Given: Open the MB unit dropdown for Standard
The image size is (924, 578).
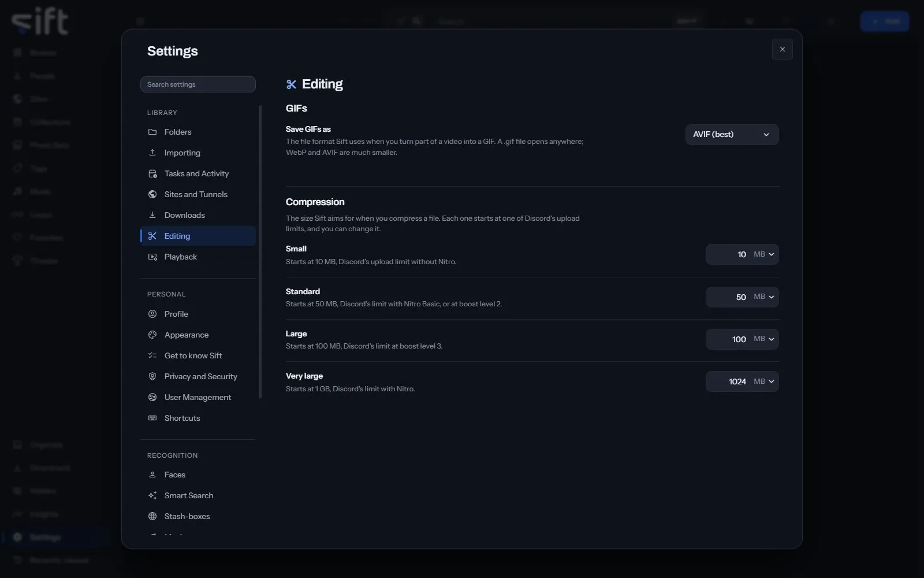Looking at the screenshot, I should click(x=764, y=297).
